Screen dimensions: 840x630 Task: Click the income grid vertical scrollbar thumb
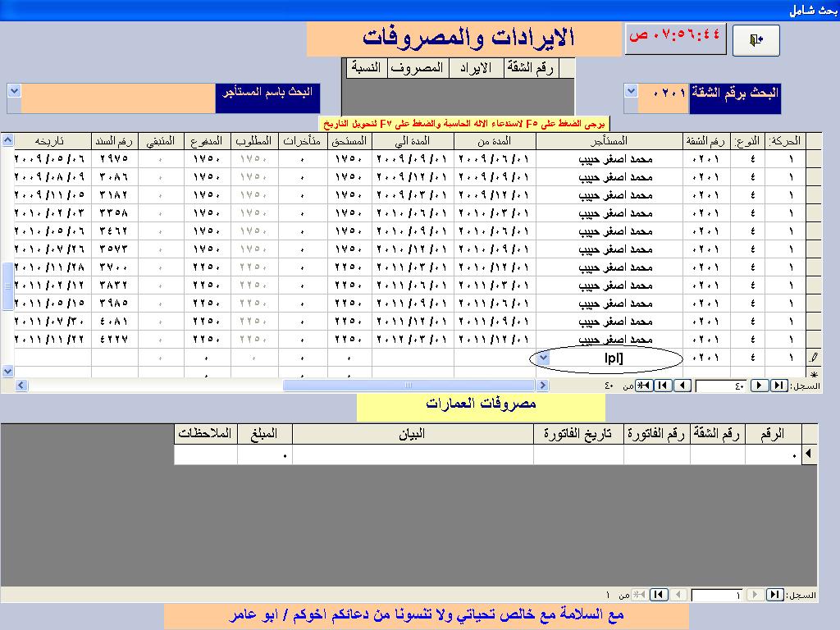(x=7, y=286)
